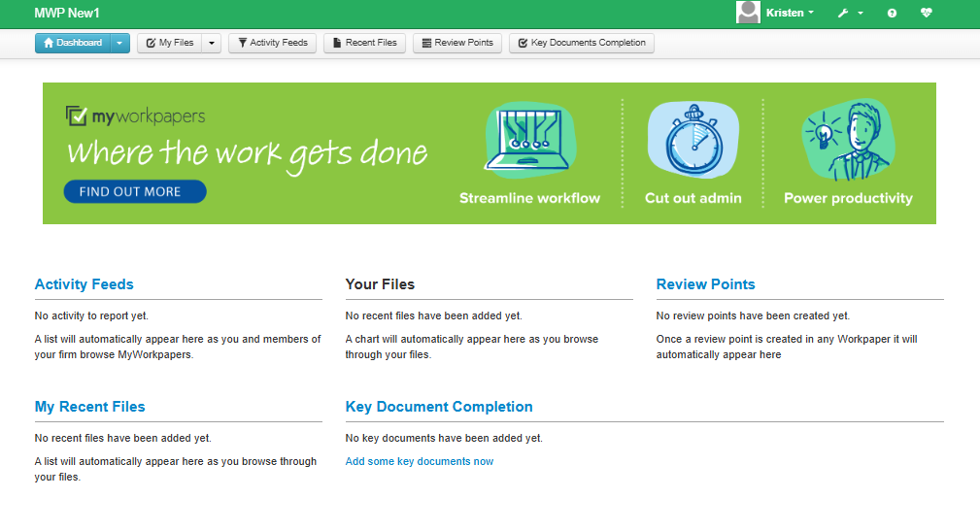980x531 pixels.
Task: Click the Cut out admin stopwatch illustration
Action: 693,140
